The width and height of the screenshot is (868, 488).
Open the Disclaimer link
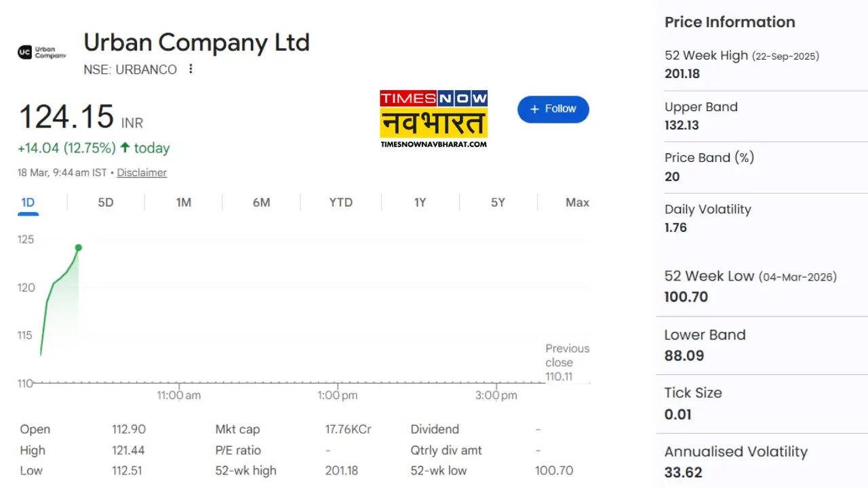pyautogui.click(x=142, y=173)
